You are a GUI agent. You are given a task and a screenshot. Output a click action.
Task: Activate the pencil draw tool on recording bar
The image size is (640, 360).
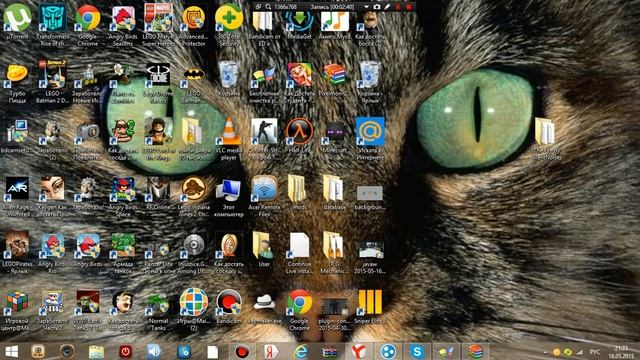pyautogui.click(x=387, y=7)
